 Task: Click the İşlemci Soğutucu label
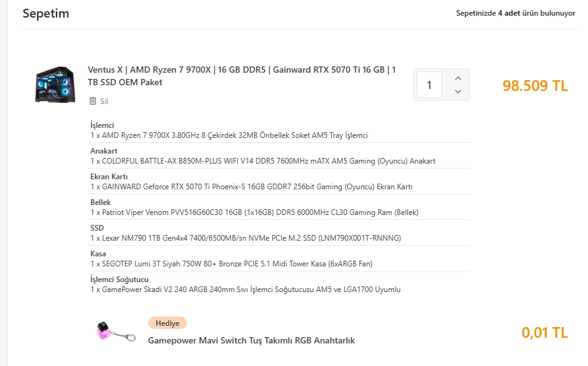pyautogui.click(x=119, y=280)
